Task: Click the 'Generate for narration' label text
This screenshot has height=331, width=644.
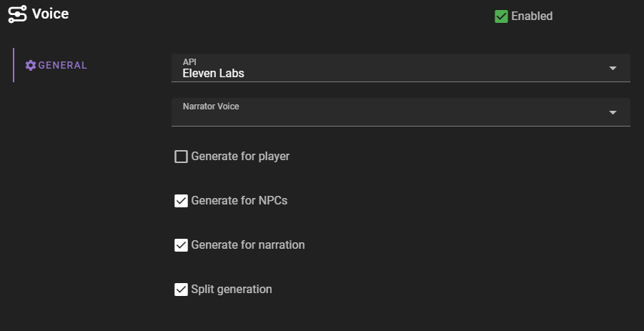Action: point(248,245)
